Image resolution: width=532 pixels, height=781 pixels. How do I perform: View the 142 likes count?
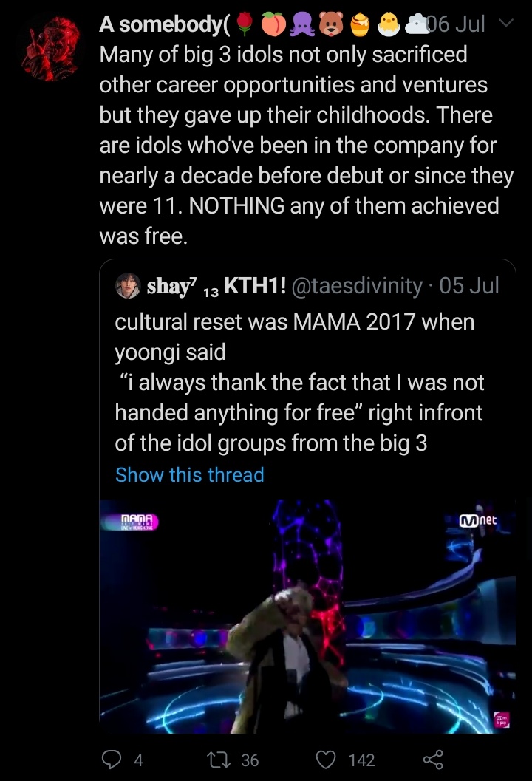pos(361,760)
